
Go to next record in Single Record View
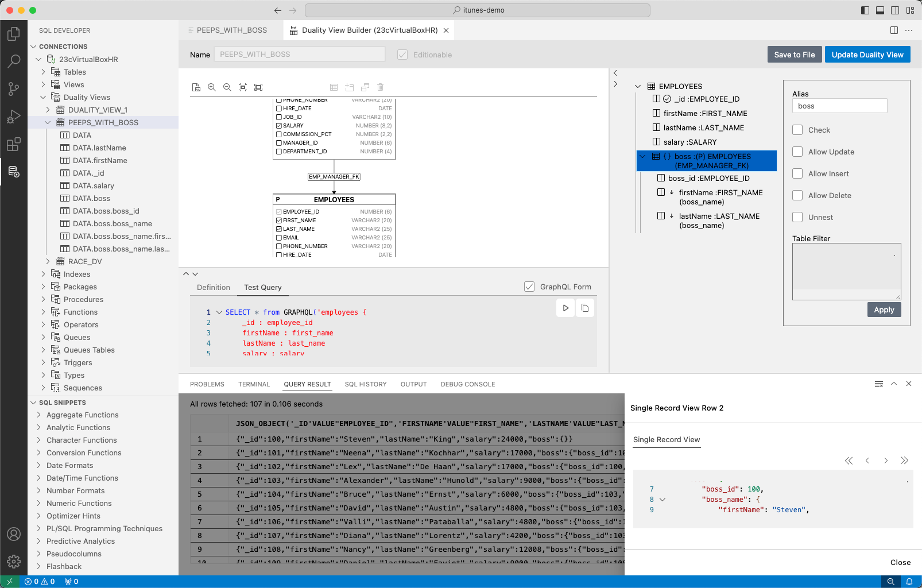[886, 461]
